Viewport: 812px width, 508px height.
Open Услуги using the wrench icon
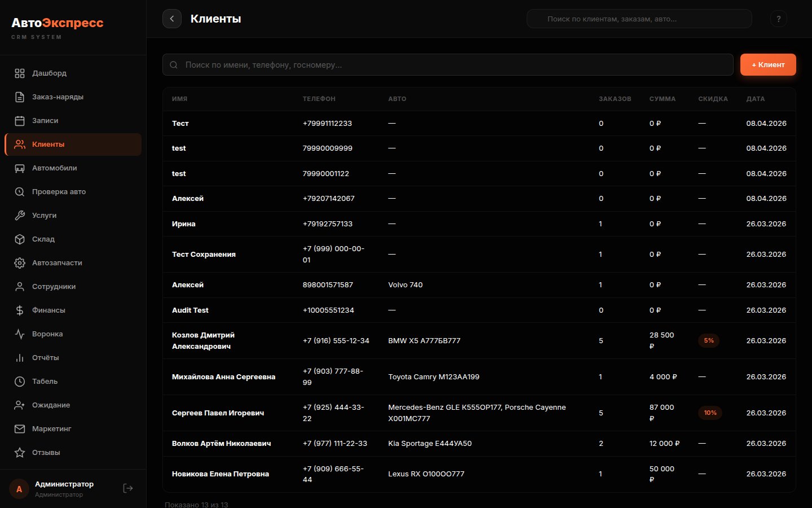click(19, 215)
